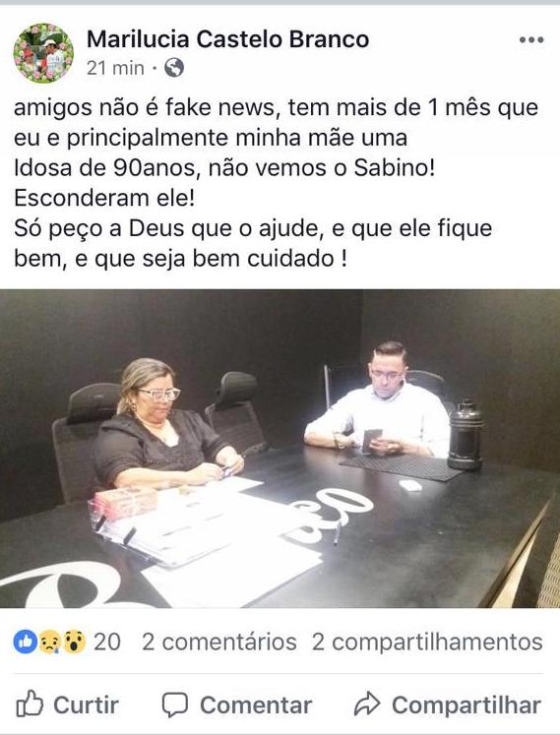View the 2 comentários link

tap(219, 642)
